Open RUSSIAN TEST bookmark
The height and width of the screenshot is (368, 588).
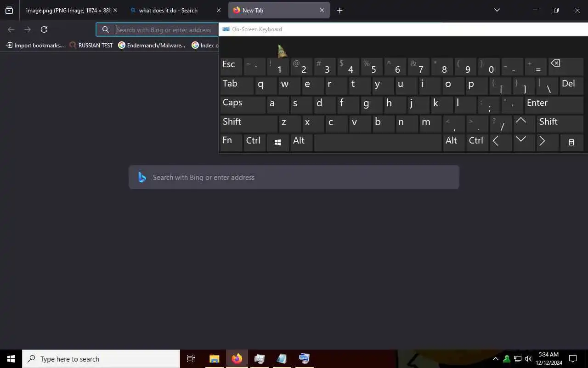(91, 45)
